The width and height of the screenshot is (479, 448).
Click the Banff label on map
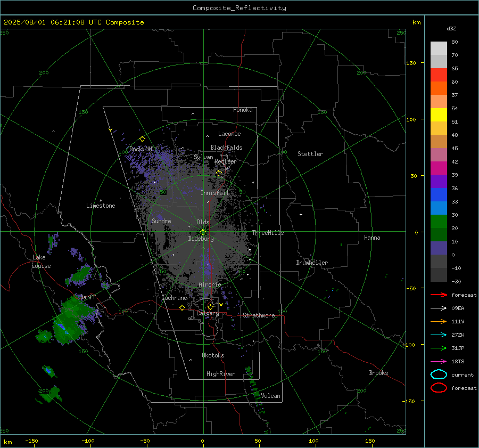point(88,297)
